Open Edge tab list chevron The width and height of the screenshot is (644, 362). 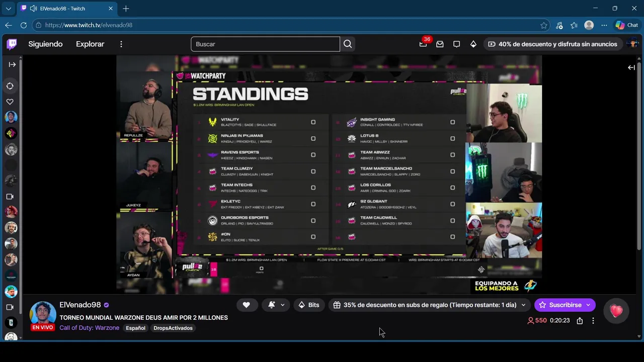pos(9,9)
